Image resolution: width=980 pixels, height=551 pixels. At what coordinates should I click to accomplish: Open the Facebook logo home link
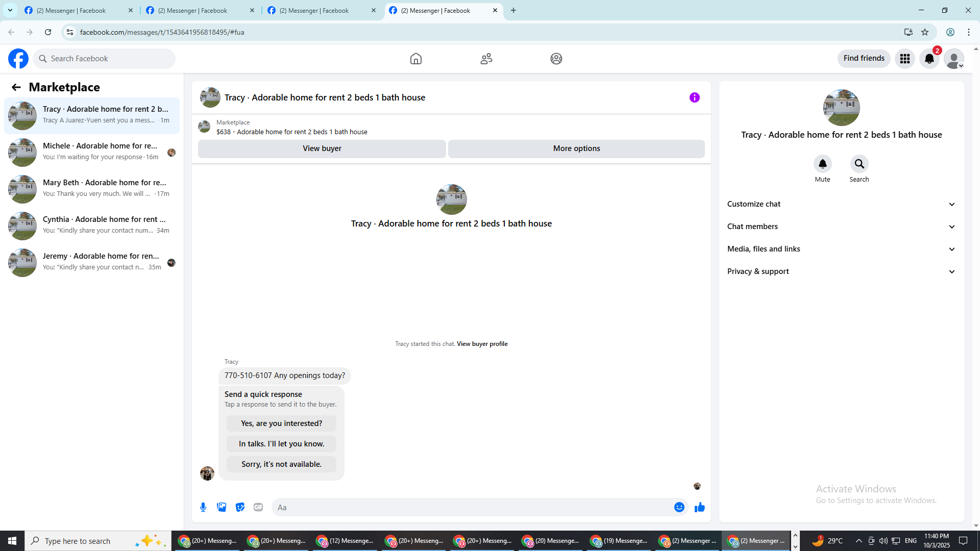tap(18, 59)
